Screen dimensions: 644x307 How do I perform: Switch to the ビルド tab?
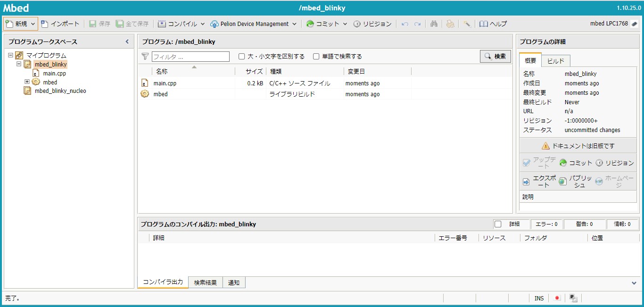[556, 61]
